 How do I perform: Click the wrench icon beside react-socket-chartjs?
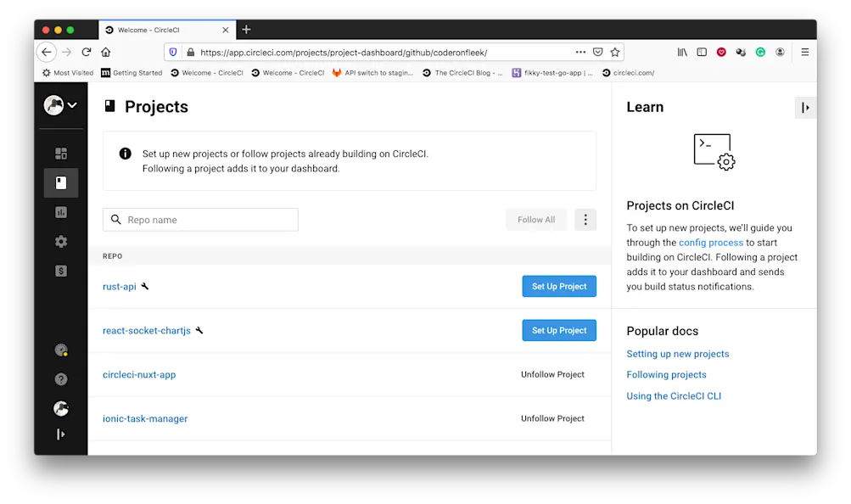(199, 330)
